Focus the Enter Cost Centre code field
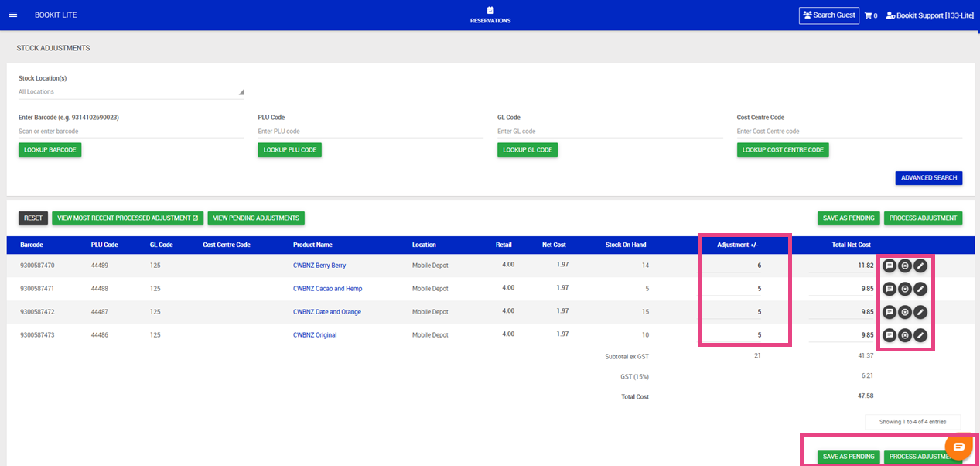This screenshot has width=980, height=466. (849, 132)
